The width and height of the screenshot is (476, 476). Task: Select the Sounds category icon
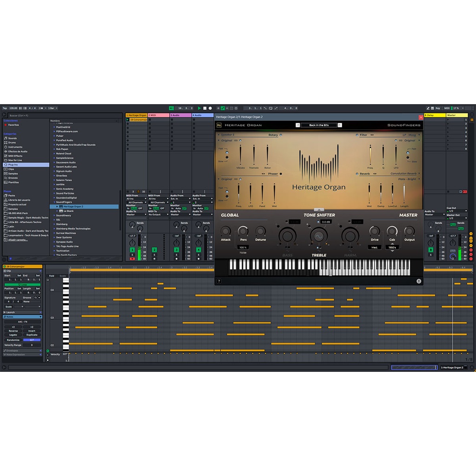6,138
